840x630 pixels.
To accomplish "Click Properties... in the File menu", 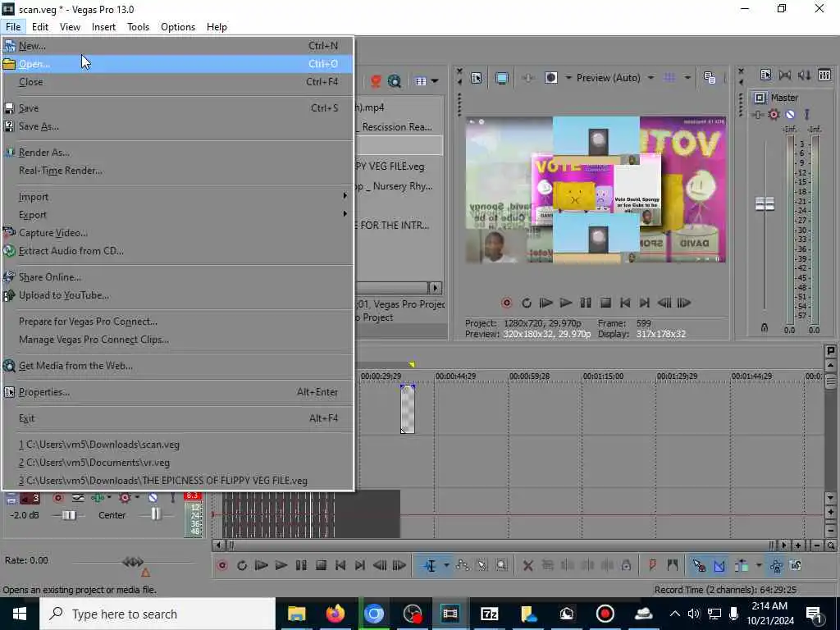I will coord(177,392).
